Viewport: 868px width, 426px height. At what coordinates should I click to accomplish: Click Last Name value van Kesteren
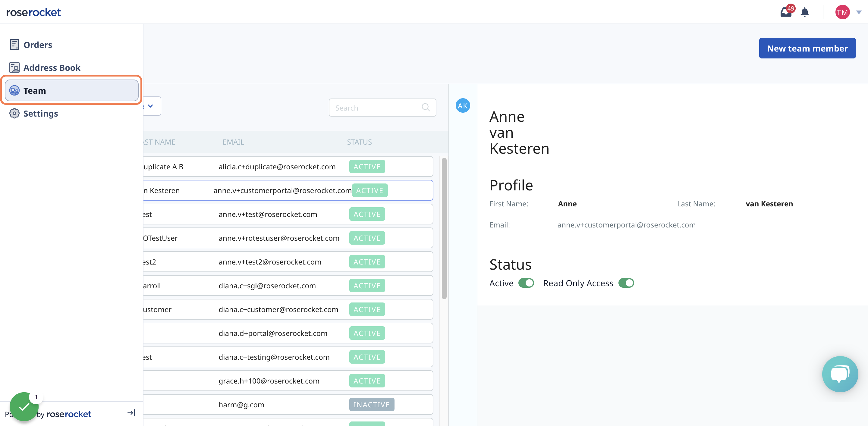coord(769,203)
